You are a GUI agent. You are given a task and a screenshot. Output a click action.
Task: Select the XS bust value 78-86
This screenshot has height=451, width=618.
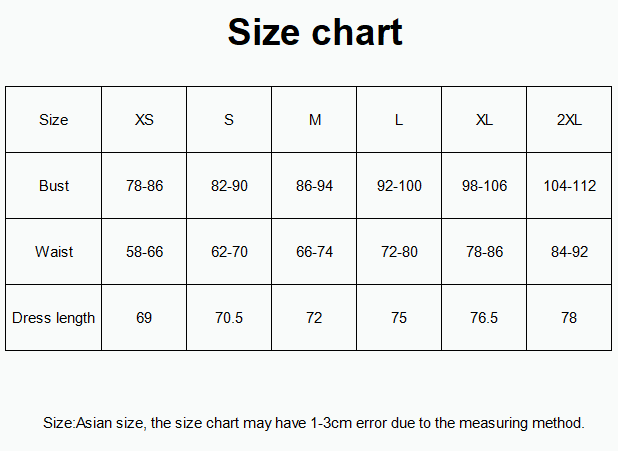[x=144, y=186]
